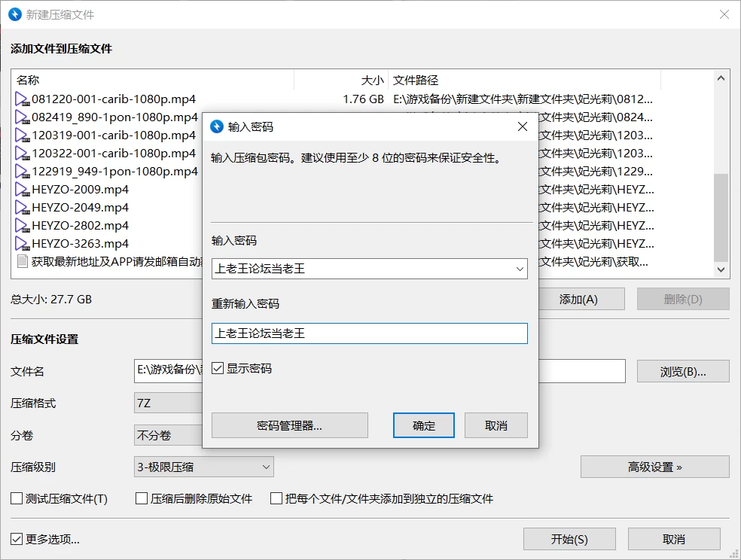Viewport: 741px width, 560px height.
Task: Click 开始(S) to start compression
Action: tap(569, 539)
